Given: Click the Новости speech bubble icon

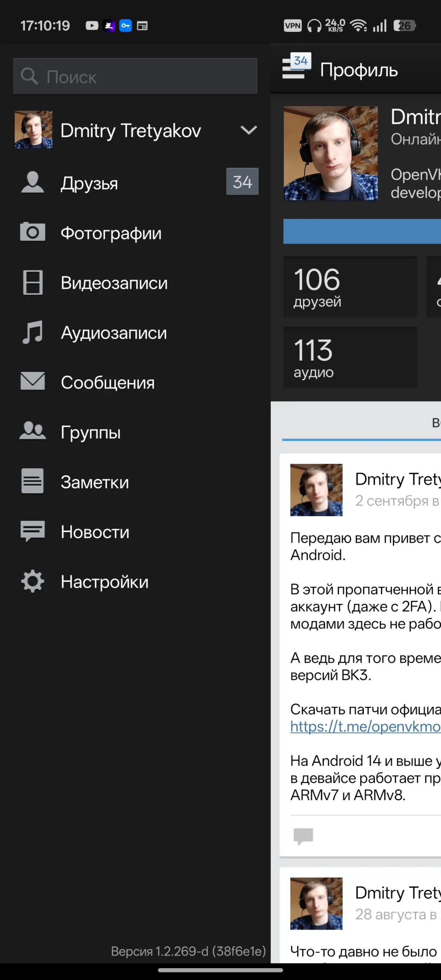Looking at the screenshot, I should [x=32, y=531].
